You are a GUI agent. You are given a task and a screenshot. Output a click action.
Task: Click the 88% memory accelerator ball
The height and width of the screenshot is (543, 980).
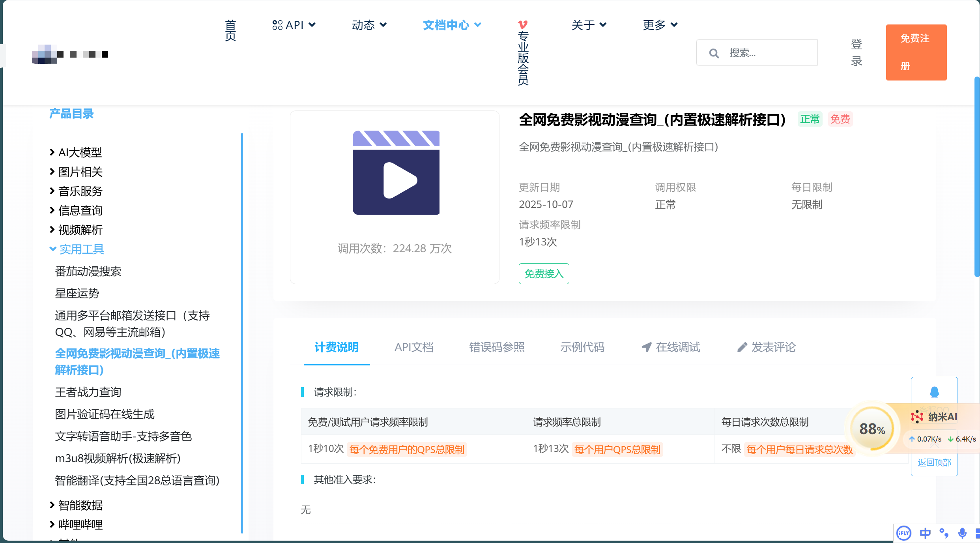pyautogui.click(x=872, y=429)
